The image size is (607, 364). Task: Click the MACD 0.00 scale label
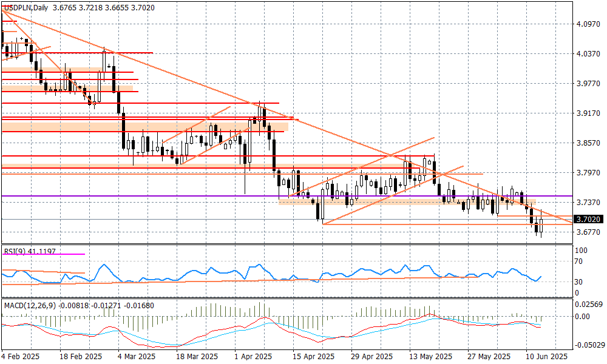coord(582,317)
